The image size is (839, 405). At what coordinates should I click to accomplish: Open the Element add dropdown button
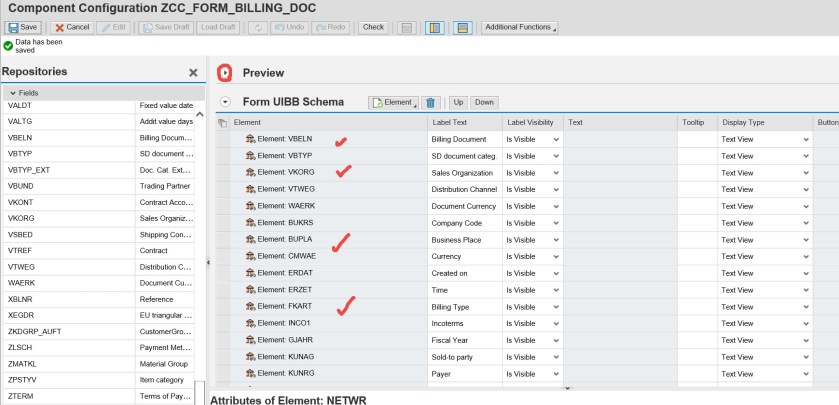393,102
